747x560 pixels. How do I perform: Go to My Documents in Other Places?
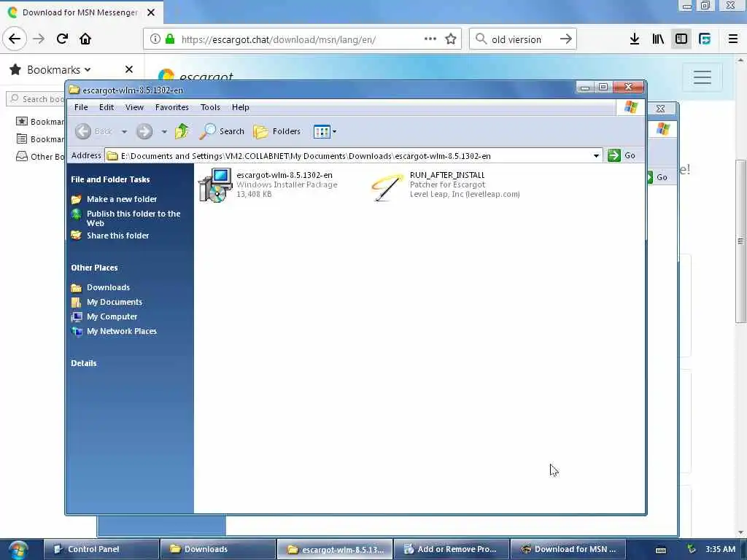tap(115, 302)
